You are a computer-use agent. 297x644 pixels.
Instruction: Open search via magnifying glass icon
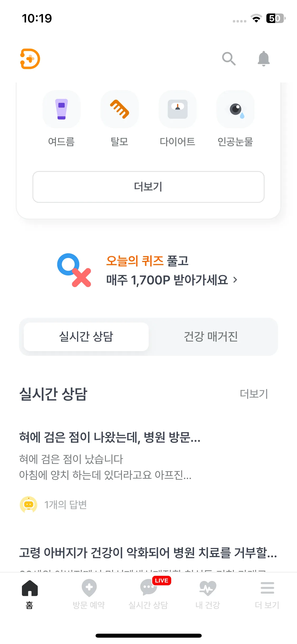[229, 59]
